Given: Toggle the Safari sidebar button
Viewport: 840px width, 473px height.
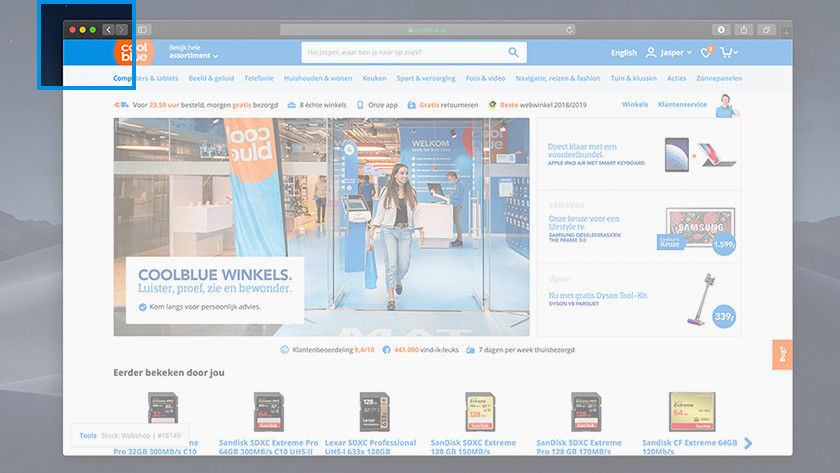Looking at the screenshot, I should pos(142,30).
